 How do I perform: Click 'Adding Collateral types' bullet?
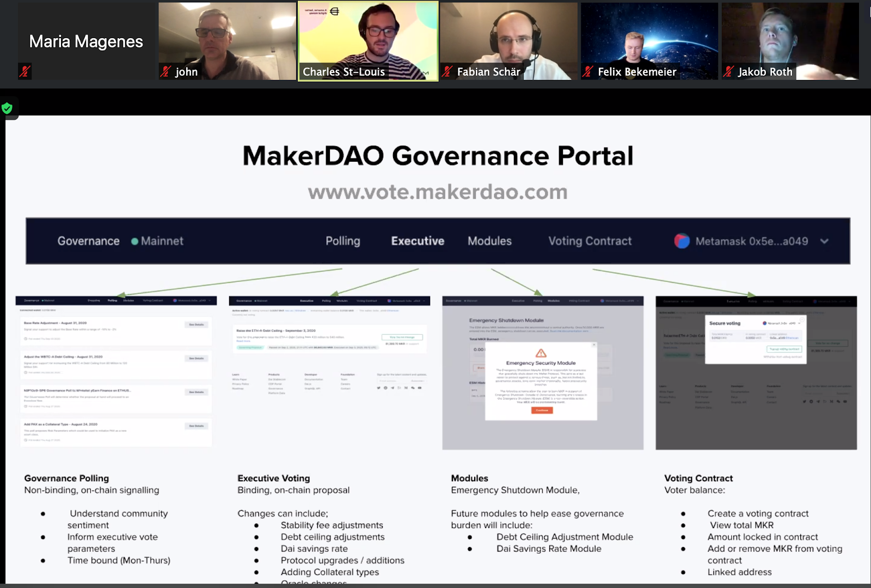click(x=330, y=572)
